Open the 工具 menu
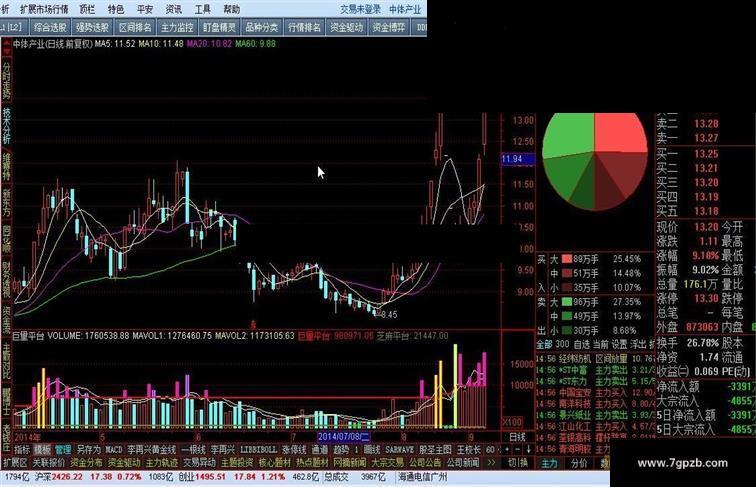This screenshot has width=756, height=487. 202,9
